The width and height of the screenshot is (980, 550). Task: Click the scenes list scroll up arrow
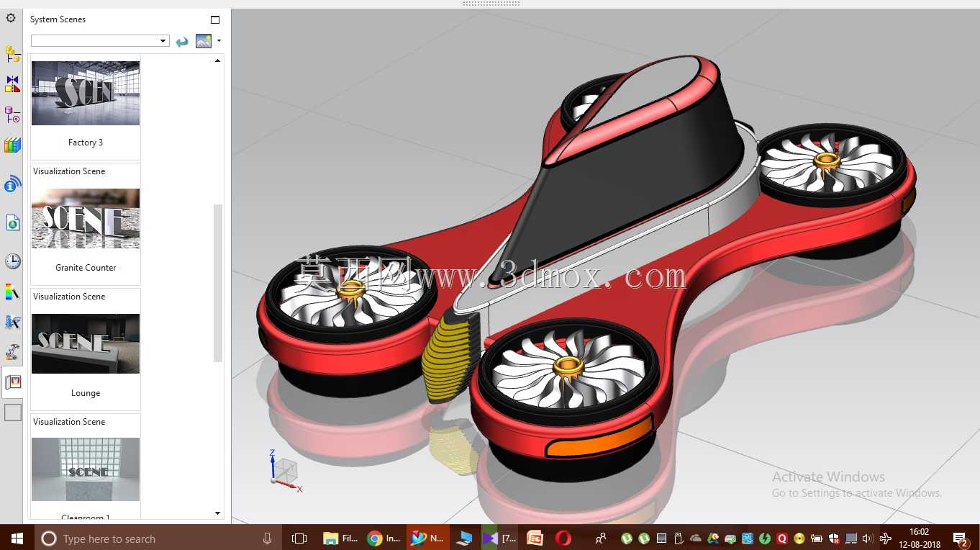[218, 60]
